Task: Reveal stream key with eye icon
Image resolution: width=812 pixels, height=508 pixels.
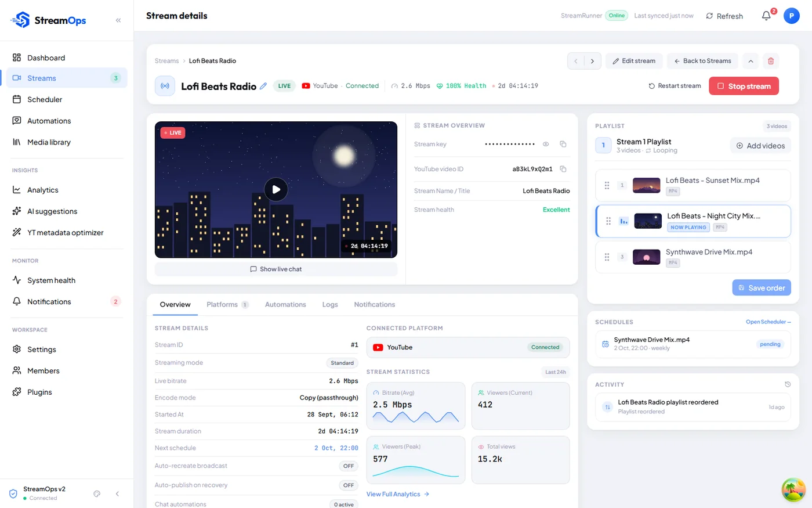Action: pos(546,144)
